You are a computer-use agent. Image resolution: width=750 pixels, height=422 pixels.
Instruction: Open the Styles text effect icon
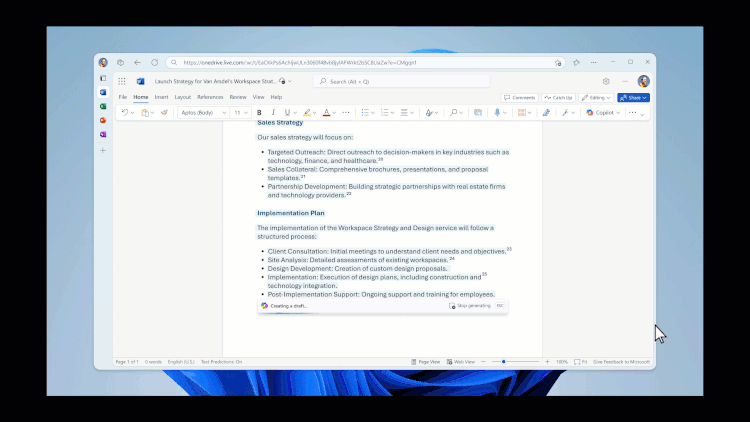click(x=429, y=112)
